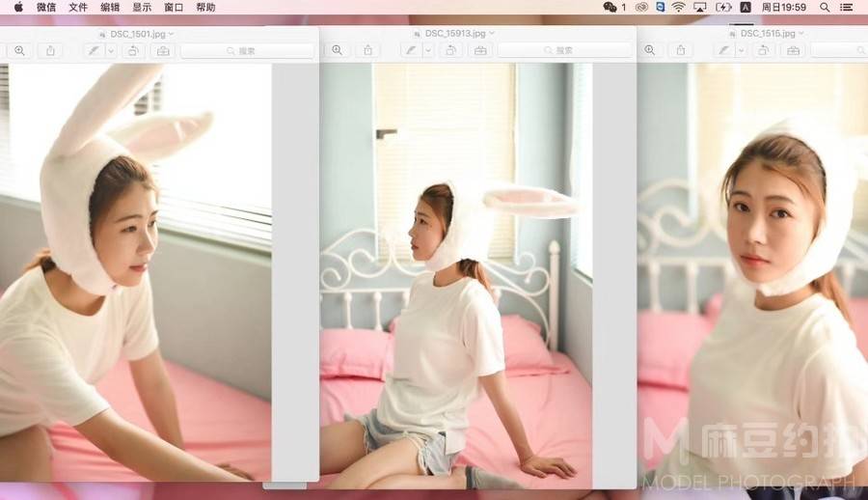
Task: Rotate the DSC_1501.jpg image
Action: coord(133,50)
